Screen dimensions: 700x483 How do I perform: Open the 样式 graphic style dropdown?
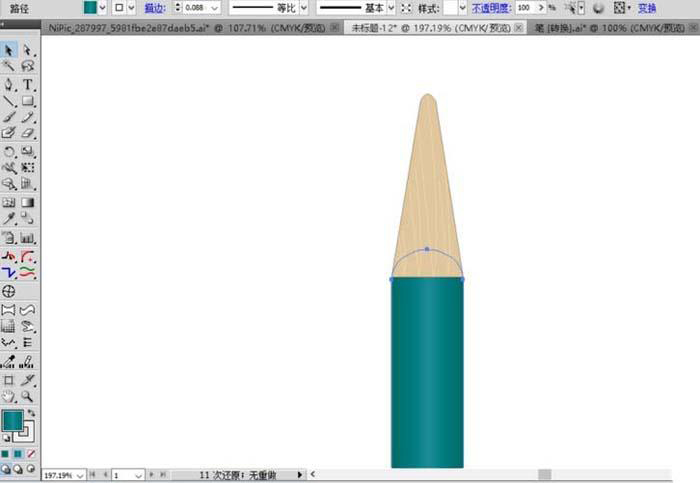pyautogui.click(x=462, y=8)
